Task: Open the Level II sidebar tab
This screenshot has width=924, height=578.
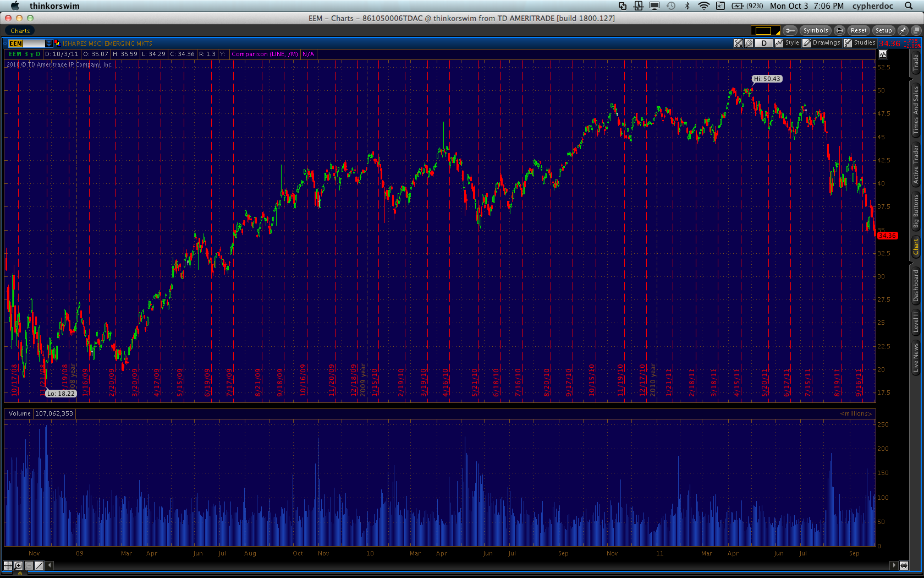Action: [x=916, y=323]
